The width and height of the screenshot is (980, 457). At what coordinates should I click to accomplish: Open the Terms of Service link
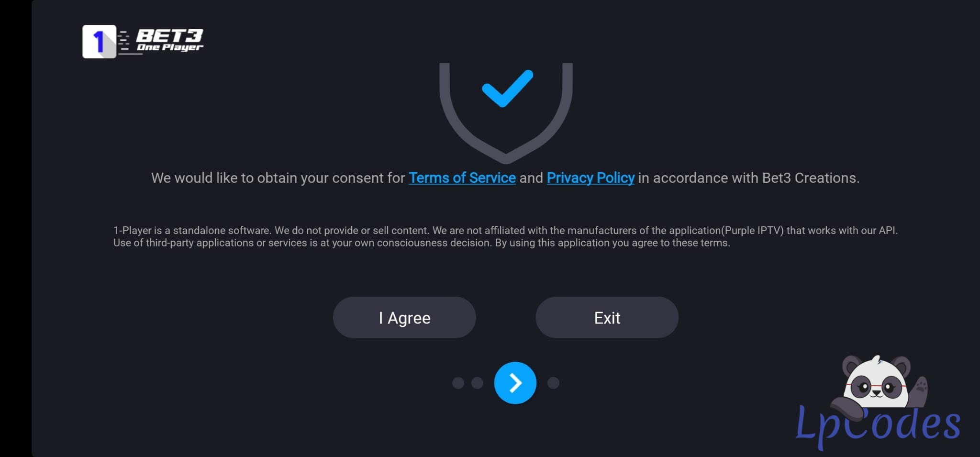click(x=462, y=178)
